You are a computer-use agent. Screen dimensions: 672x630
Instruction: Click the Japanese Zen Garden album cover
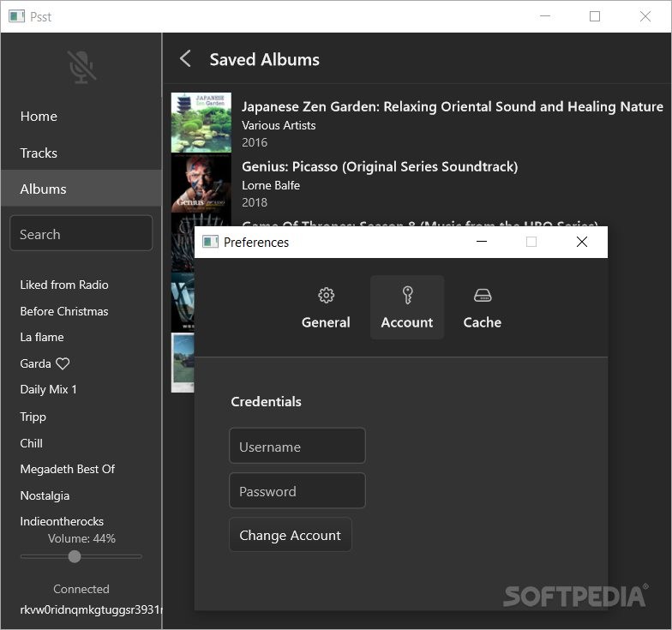coord(201,122)
